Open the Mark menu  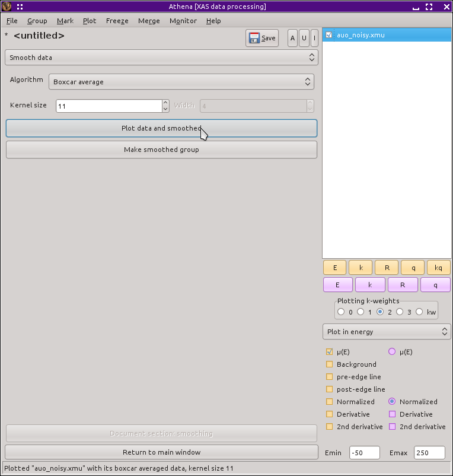coord(65,21)
